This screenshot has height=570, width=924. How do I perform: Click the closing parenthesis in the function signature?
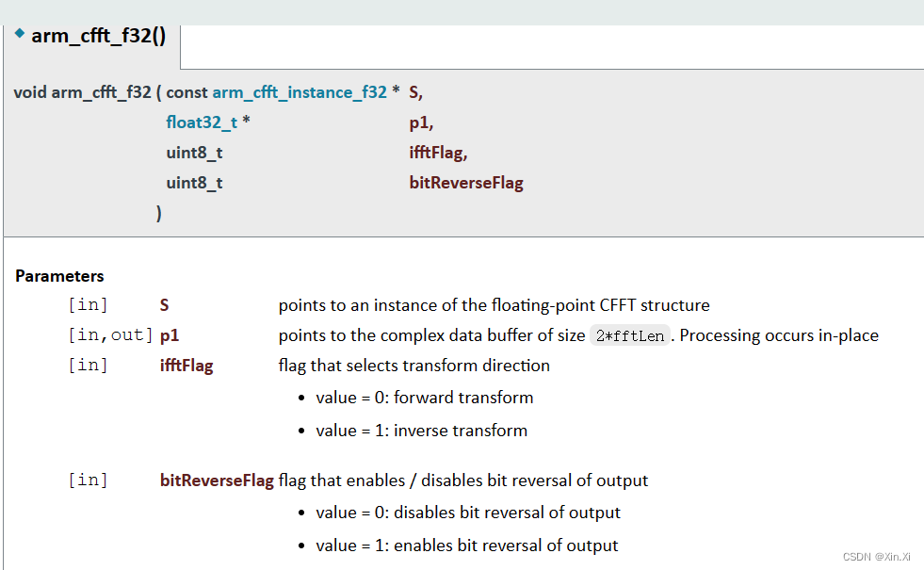[158, 213]
